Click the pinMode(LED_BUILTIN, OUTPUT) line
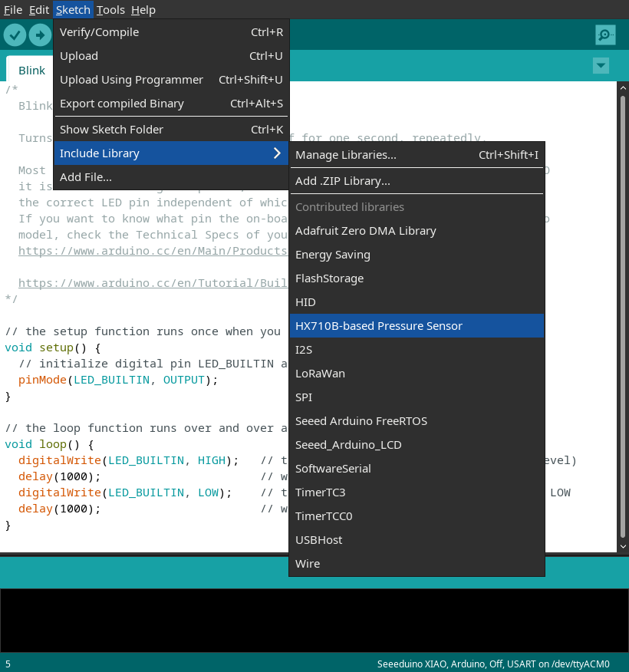Image resolution: width=629 pixels, height=672 pixels. (x=118, y=380)
